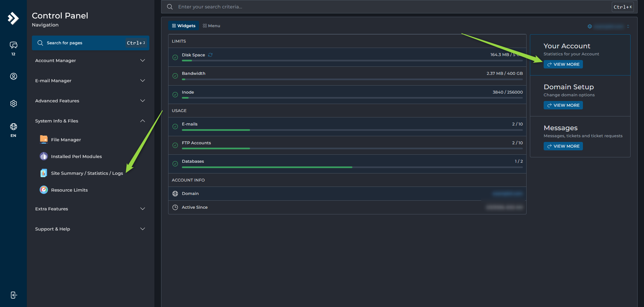Click the Inode usage bar

coord(352,98)
